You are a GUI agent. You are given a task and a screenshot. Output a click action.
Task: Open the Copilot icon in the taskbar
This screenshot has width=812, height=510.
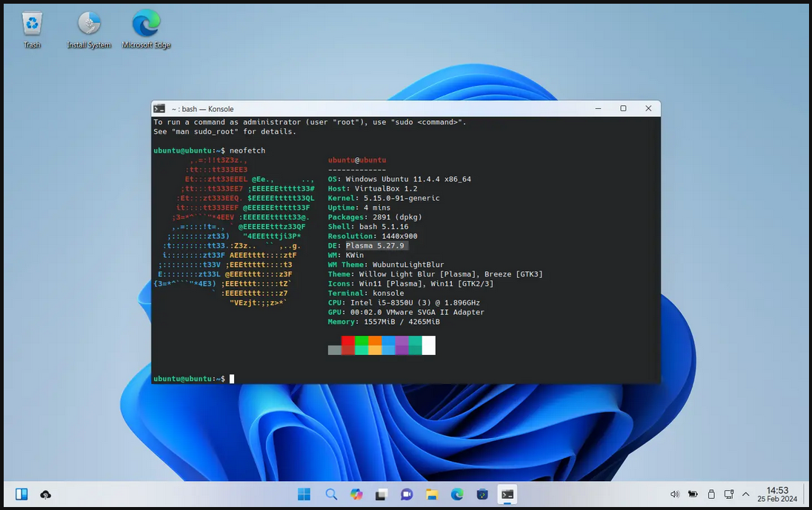356,494
